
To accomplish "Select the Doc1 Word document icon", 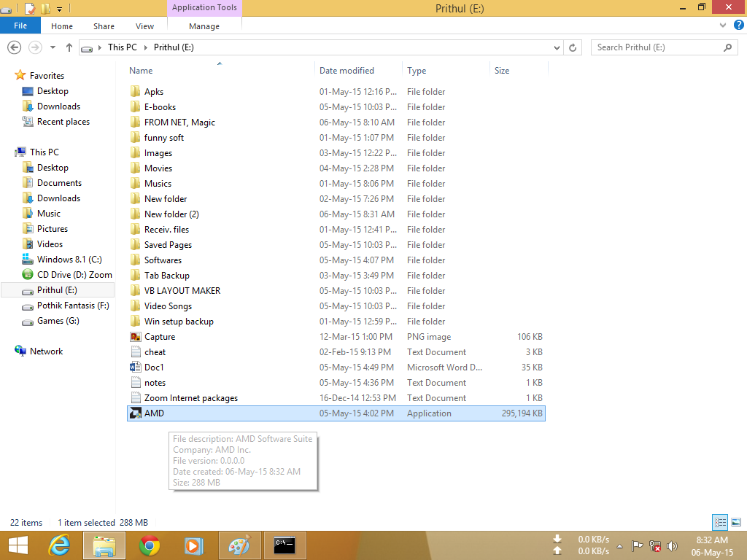I will click(135, 367).
